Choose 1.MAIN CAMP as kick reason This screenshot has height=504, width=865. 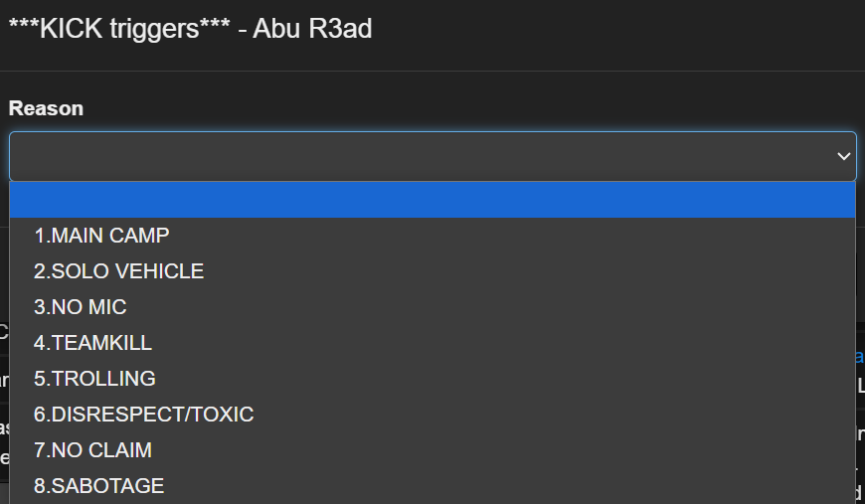pos(432,236)
